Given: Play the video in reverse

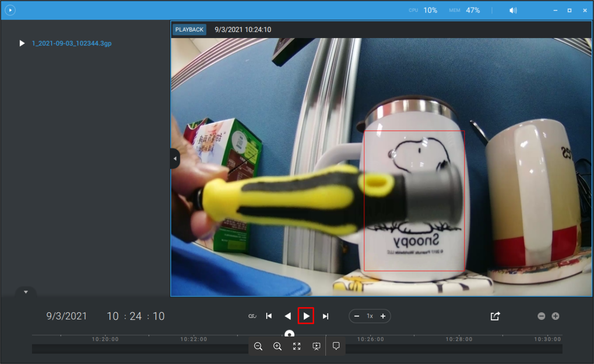Looking at the screenshot, I should pyautogui.click(x=287, y=316).
